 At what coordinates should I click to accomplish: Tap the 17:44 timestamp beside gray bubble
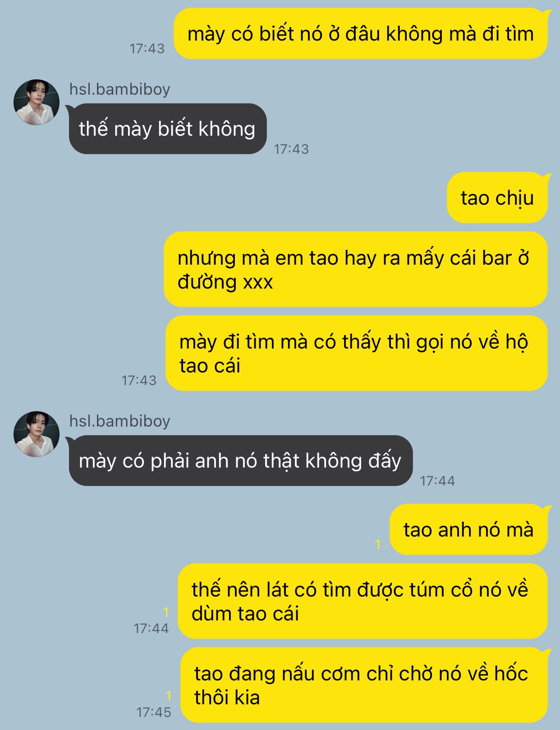pyautogui.click(x=437, y=481)
